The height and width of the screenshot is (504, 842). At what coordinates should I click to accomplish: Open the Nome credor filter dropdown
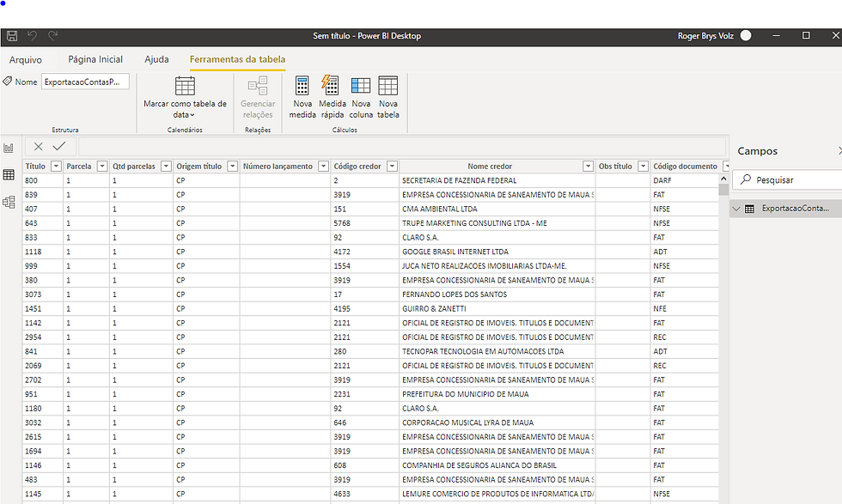click(588, 167)
